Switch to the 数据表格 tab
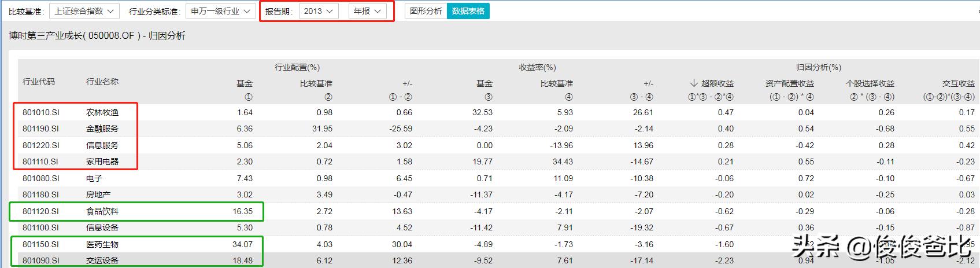Image resolution: width=980 pixels, height=268 pixels. [468, 11]
